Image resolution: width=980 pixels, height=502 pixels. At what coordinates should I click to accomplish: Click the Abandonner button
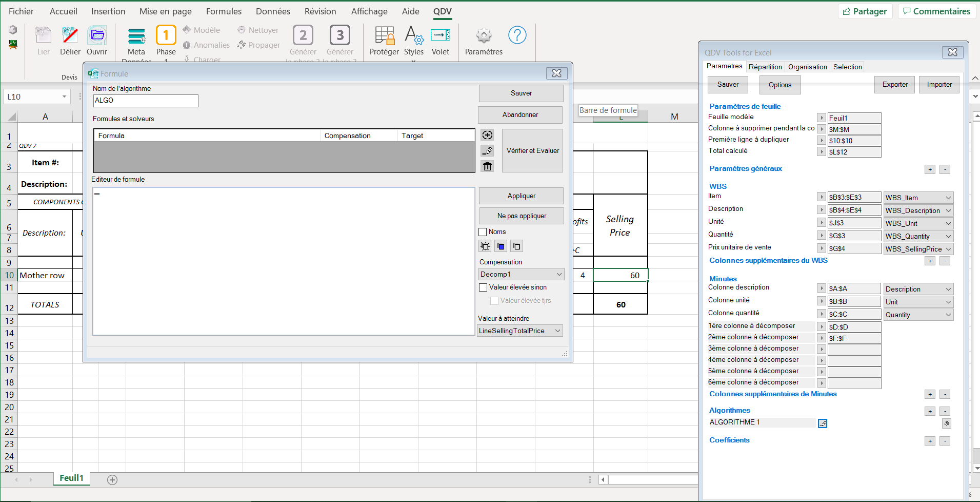(x=520, y=115)
